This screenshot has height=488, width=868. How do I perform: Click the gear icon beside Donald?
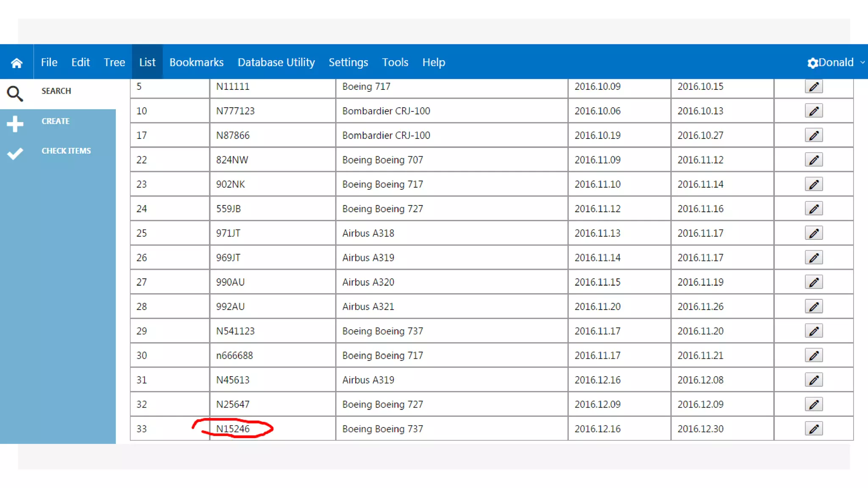[812, 63]
